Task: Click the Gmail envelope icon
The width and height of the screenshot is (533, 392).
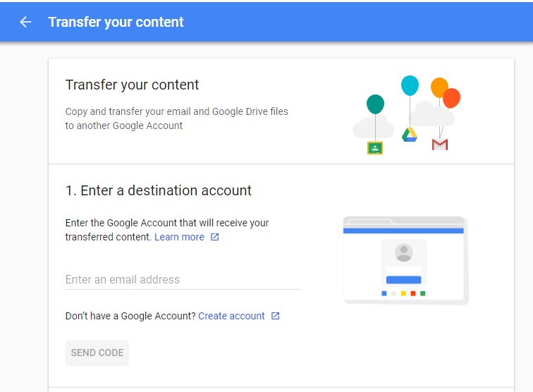Action: click(x=440, y=145)
